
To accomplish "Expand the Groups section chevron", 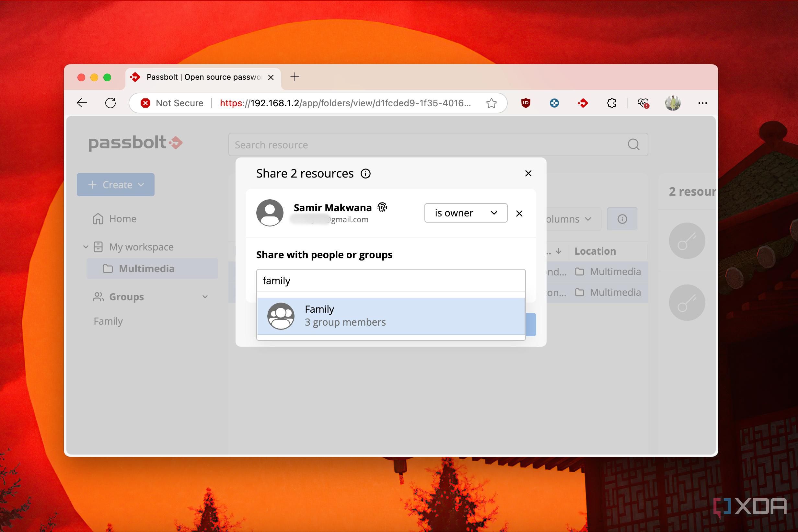I will tap(205, 297).
